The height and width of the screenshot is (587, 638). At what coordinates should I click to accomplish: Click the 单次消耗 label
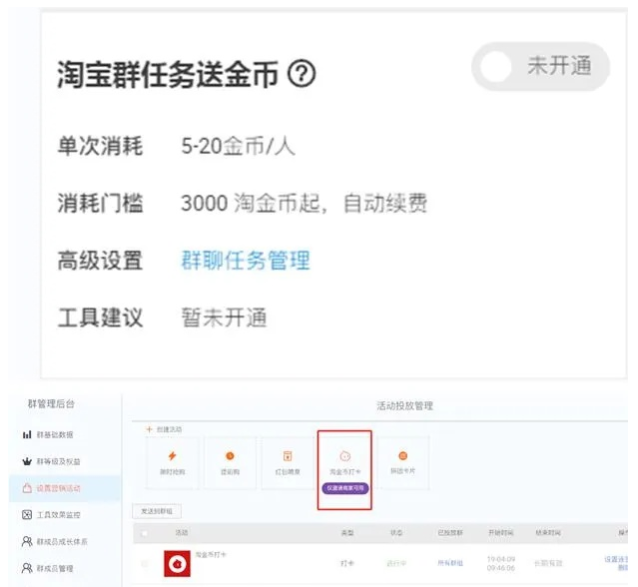(100, 146)
